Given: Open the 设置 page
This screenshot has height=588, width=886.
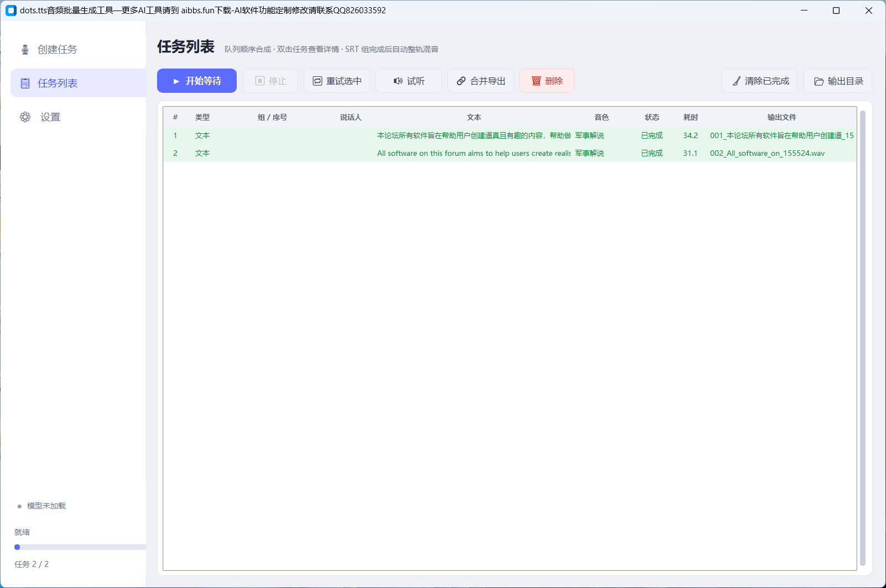Looking at the screenshot, I should point(78,117).
